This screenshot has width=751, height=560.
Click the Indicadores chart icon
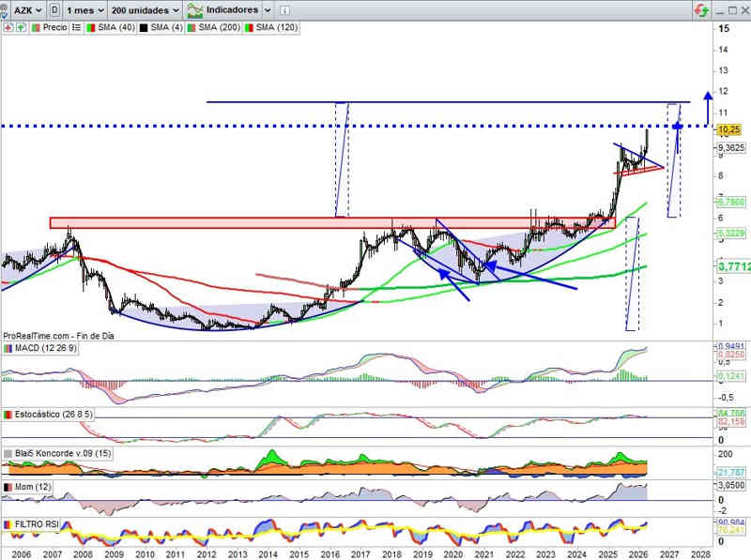tap(196, 9)
